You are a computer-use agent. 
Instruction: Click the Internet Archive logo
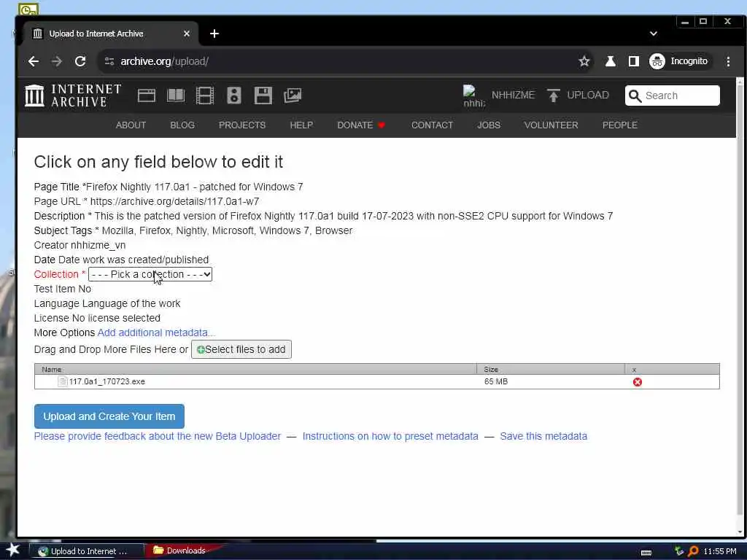point(73,96)
